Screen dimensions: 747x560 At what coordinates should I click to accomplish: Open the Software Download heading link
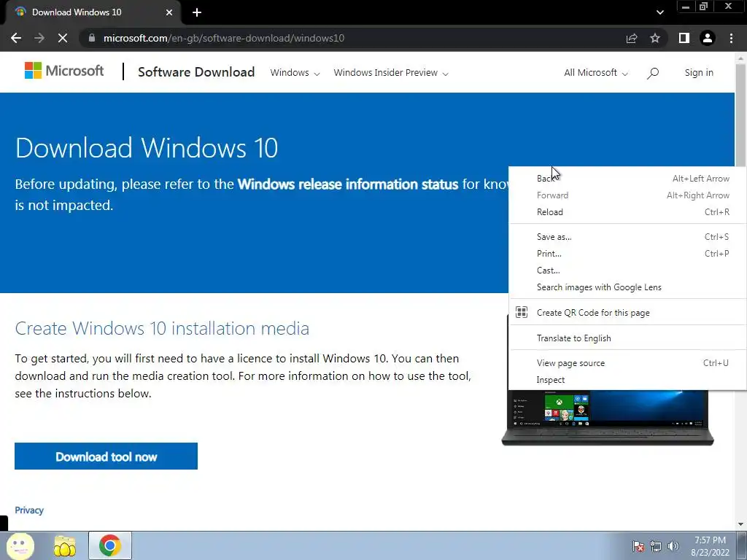[x=196, y=72]
